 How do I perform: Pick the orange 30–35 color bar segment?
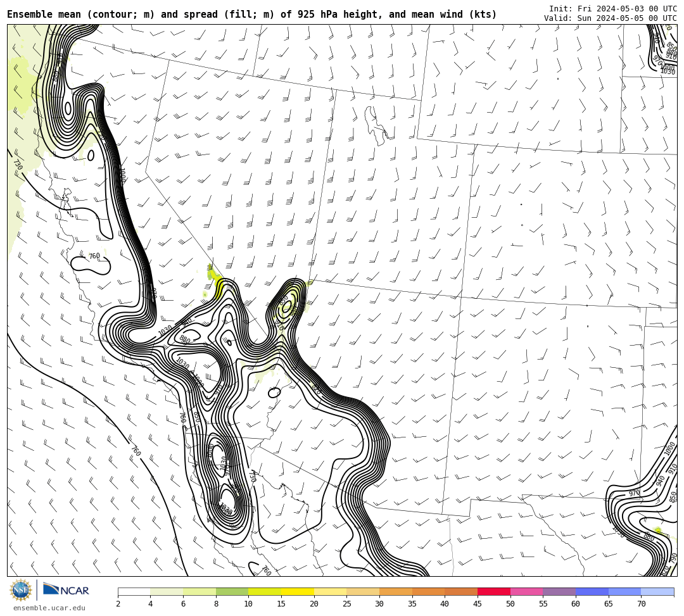396,591
